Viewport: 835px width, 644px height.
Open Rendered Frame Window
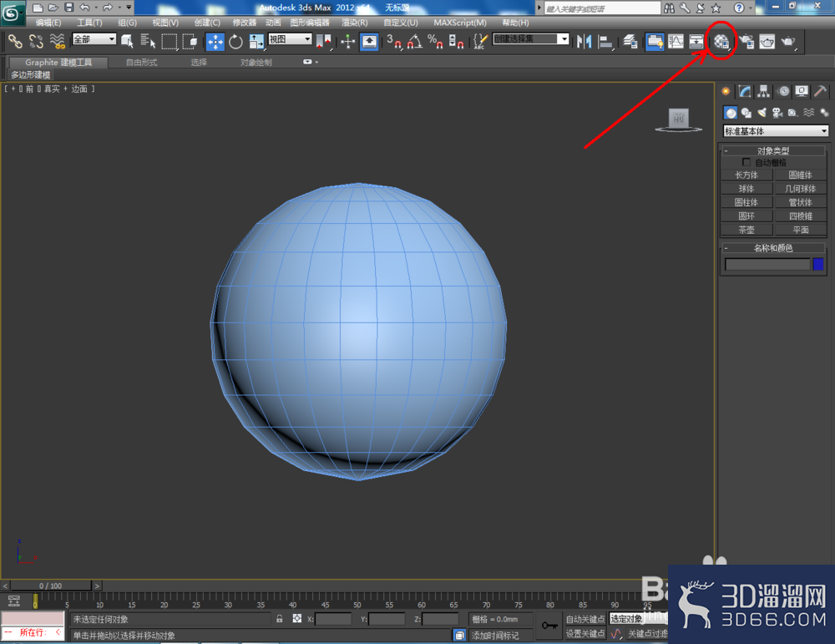coord(767,42)
